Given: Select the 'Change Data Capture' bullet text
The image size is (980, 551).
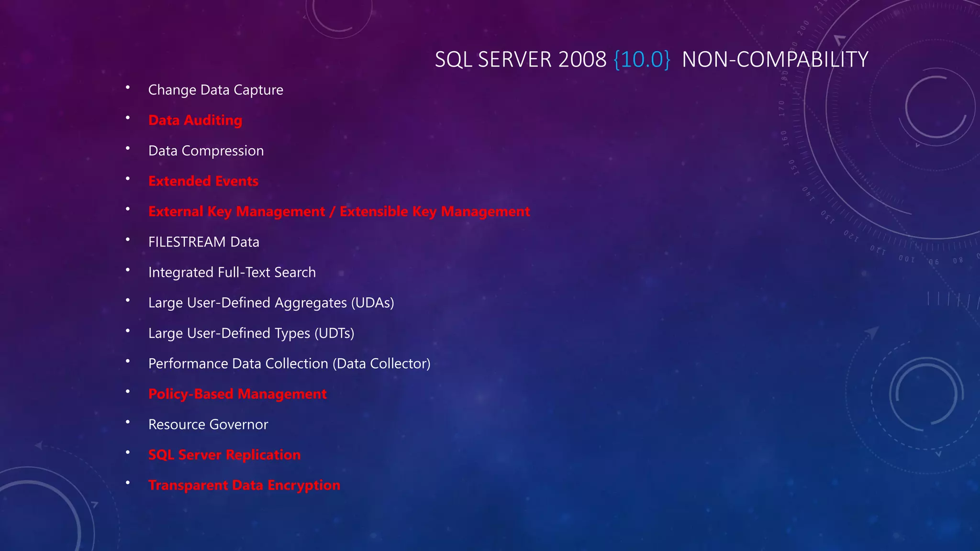Looking at the screenshot, I should (x=216, y=90).
